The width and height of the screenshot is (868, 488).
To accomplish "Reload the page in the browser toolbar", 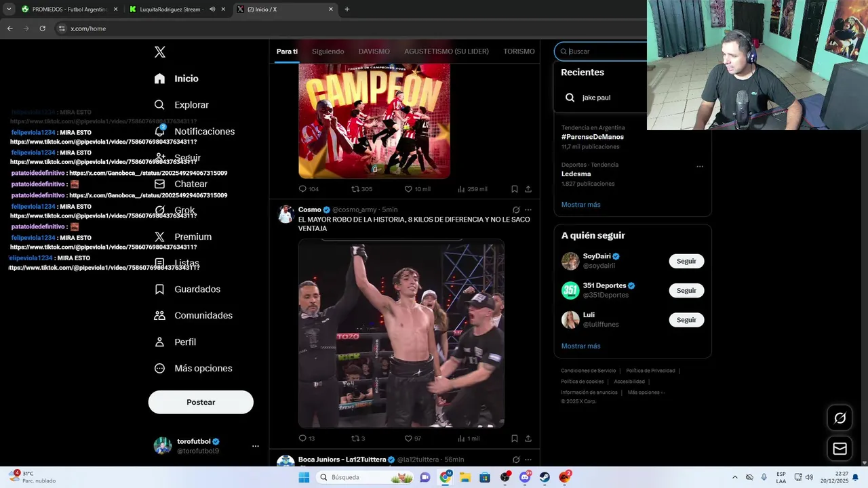I will (x=42, y=28).
